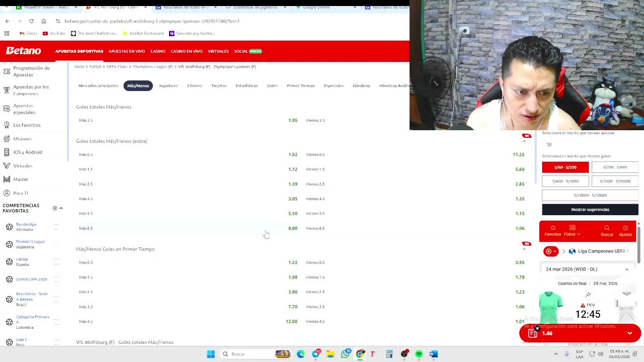Open Apuestas por los Campeones trophy icon
Viewport: 644px width, 362px height.
point(7,90)
